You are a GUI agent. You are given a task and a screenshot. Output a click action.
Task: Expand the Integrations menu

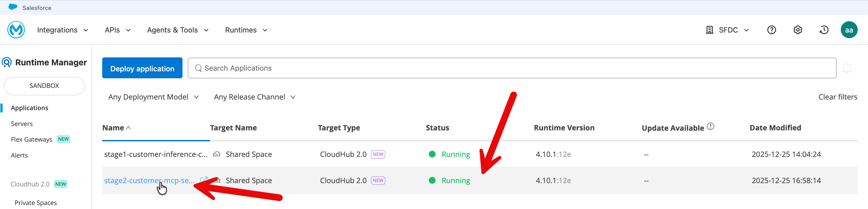click(63, 30)
